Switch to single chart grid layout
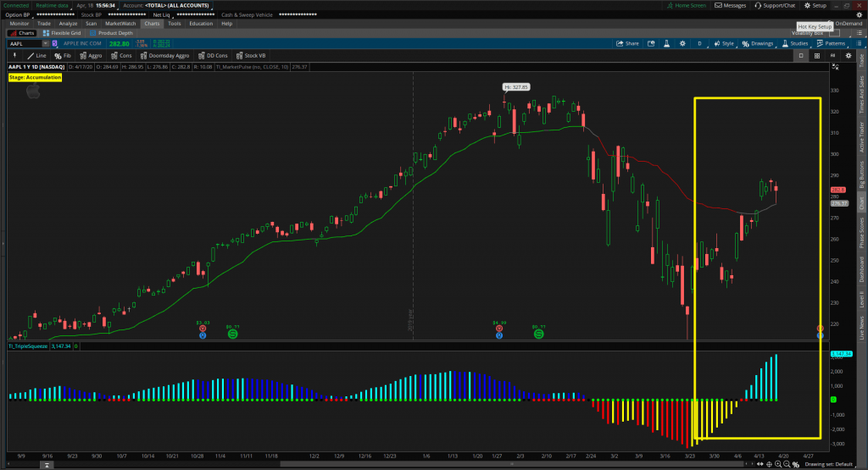This screenshot has height=470, width=868. pos(801,55)
